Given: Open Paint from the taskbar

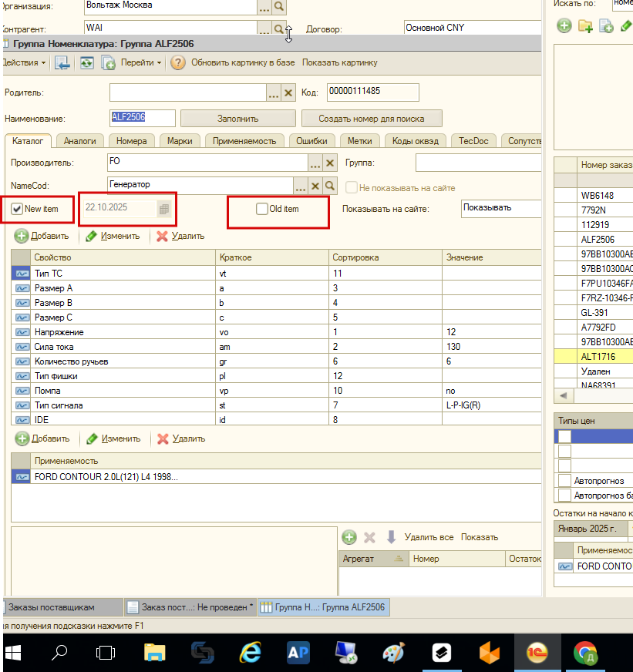Looking at the screenshot, I should coord(393,654).
